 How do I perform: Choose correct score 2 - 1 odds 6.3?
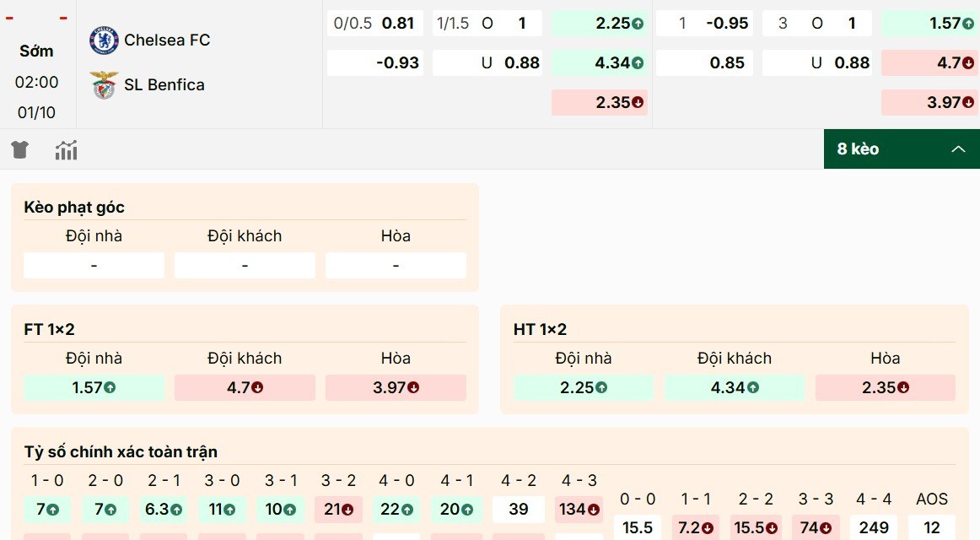[164, 510]
